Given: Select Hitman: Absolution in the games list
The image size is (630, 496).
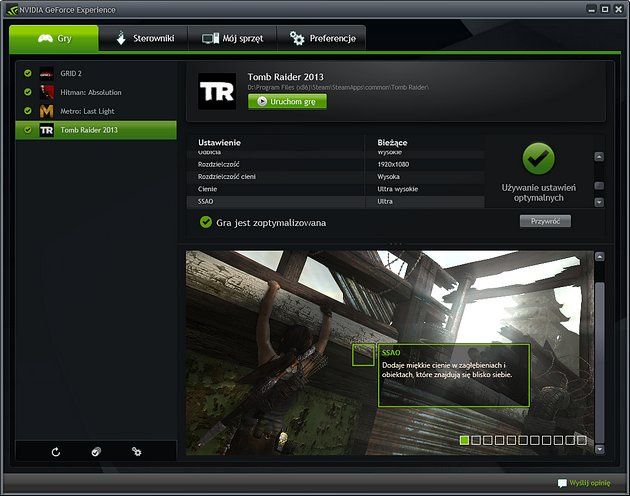Looking at the screenshot, I should click(x=96, y=92).
